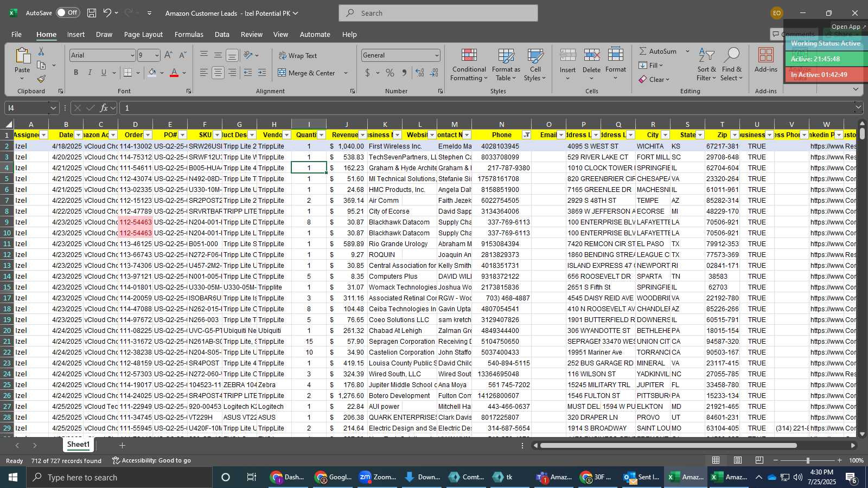The height and width of the screenshot is (488, 868).
Task: Open the Phone column filter dropdown
Action: (x=526, y=135)
